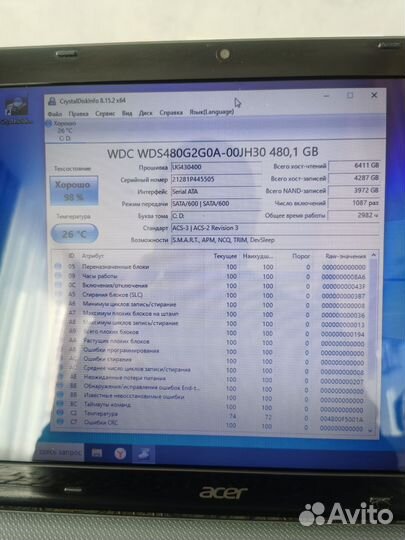
Task: Click the firmware field UG430400
Action: (216, 167)
